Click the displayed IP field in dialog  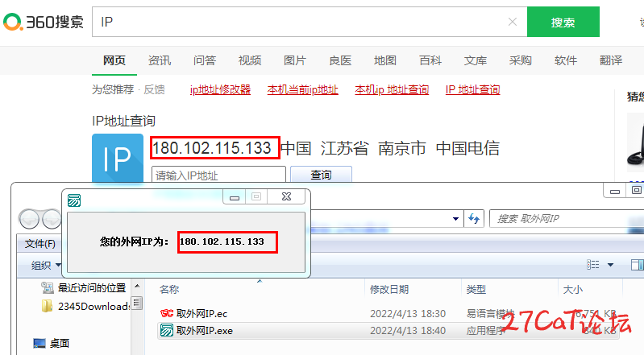coord(227,241)
